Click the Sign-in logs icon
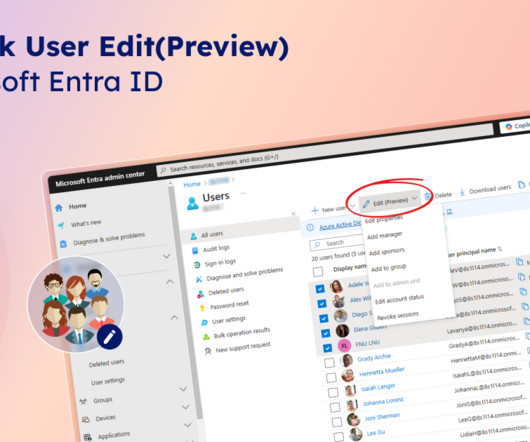This screenshot has width=530, height=442. pos(197,265)
